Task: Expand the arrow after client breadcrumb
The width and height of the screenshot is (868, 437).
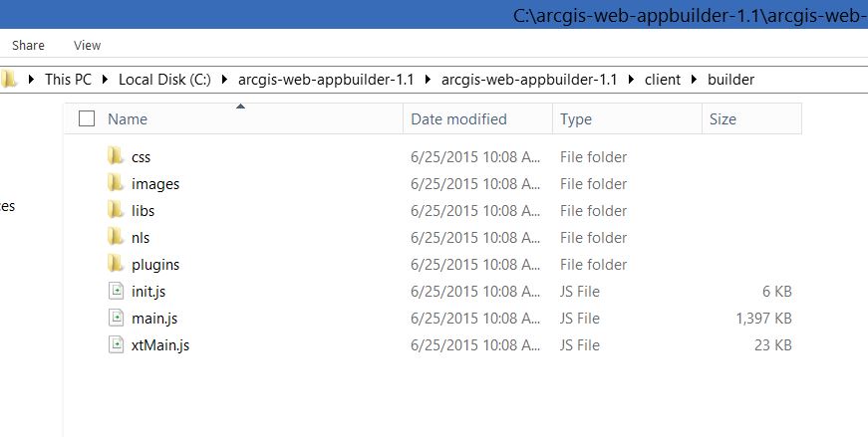Action: (694, 80)
